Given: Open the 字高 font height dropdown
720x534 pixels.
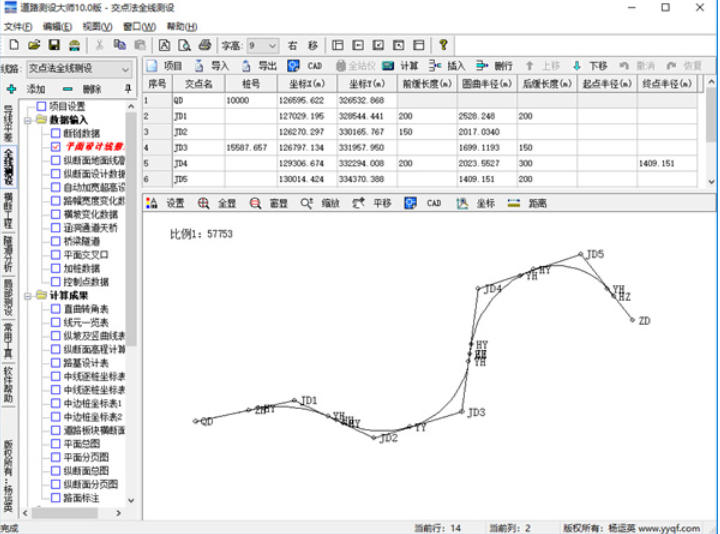Looking at the screenshot, I should point(272,45).
